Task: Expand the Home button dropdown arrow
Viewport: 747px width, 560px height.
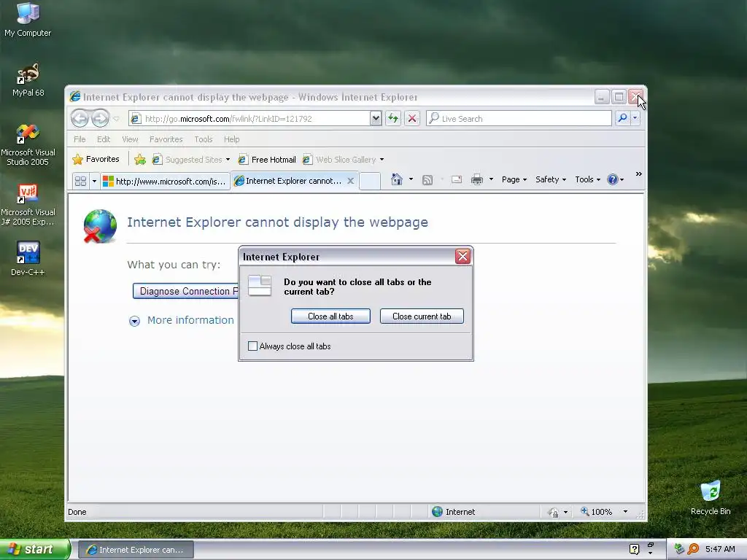Action: (x=411, y=179)
